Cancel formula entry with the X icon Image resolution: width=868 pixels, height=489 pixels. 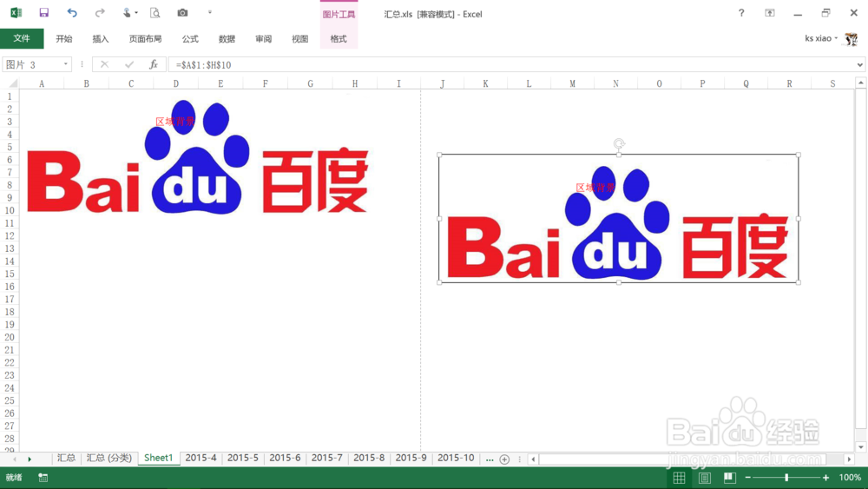tap(104, 65)
